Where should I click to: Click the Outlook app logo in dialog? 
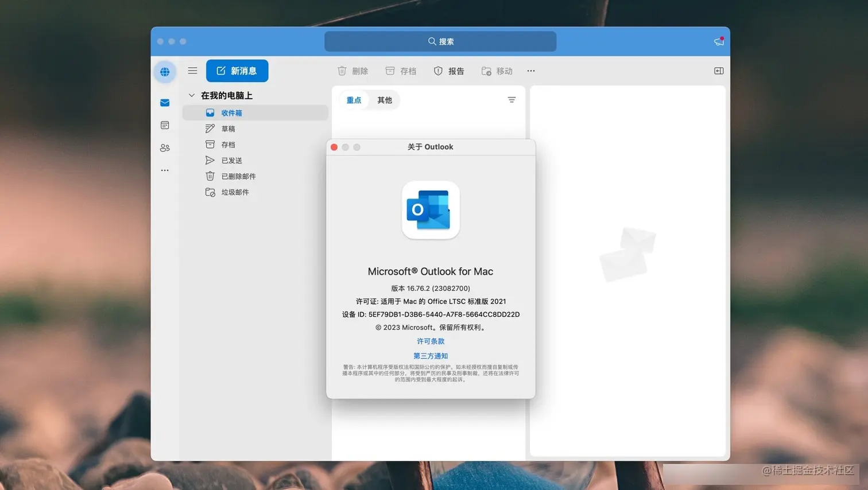[x=431, y=210]
